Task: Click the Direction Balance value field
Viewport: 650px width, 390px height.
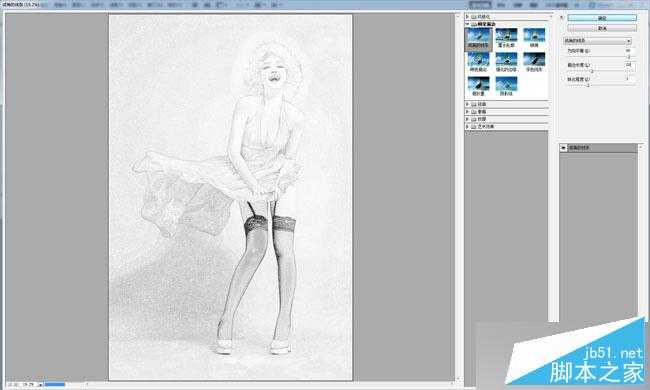Action: (628, 51)
